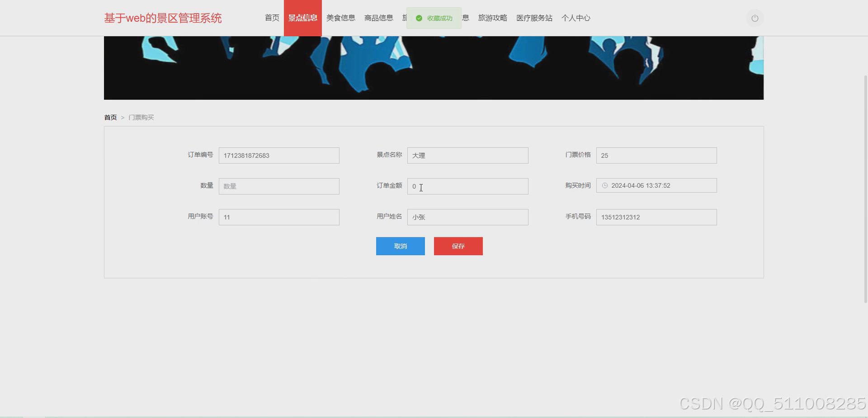Click the 收藏成功 success notification

coord(434,18)
